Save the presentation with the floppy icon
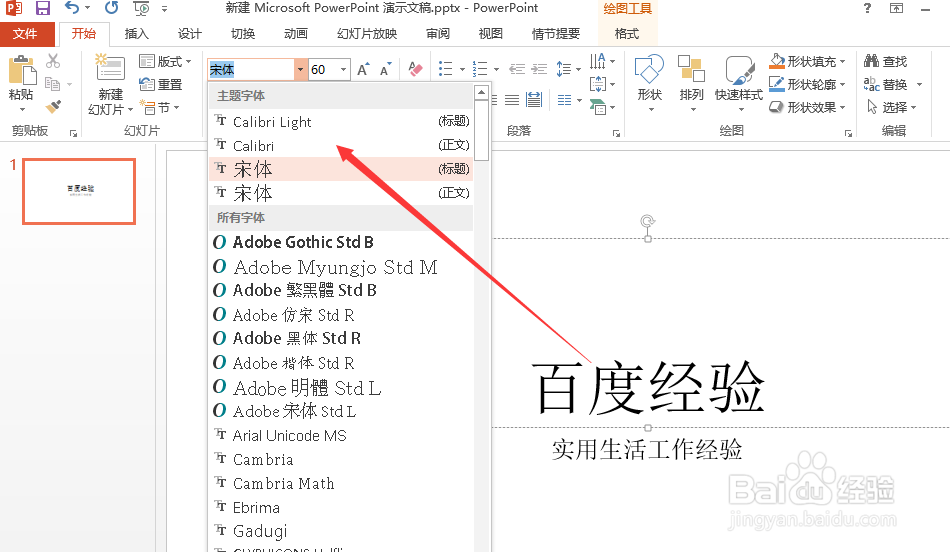 point(42,8)
